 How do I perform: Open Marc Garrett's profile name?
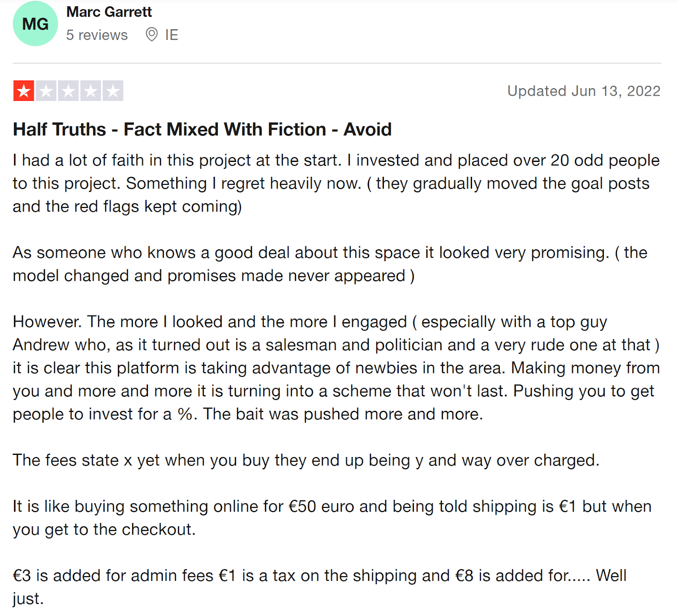[109, 12]
